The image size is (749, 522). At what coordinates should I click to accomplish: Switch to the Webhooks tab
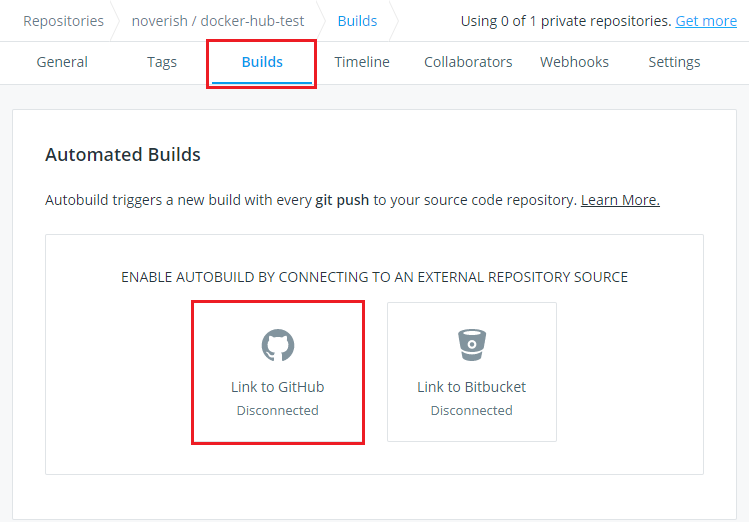(574, 62)
